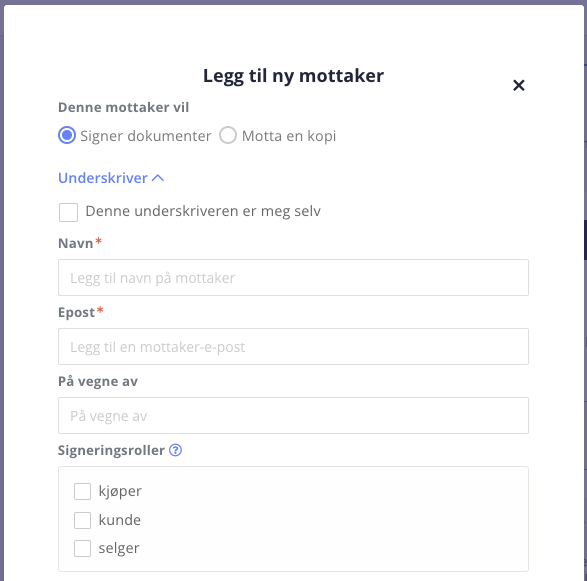Click the kunde role label text

pyautogui.click(x=120, y=520)
